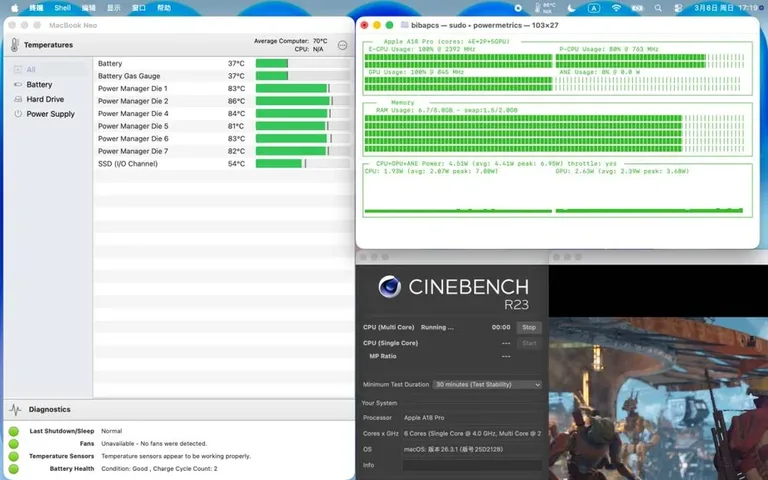This screenshot has height=480, width=768.
Task: Open the Shell menu
Action: click(62, 8)
